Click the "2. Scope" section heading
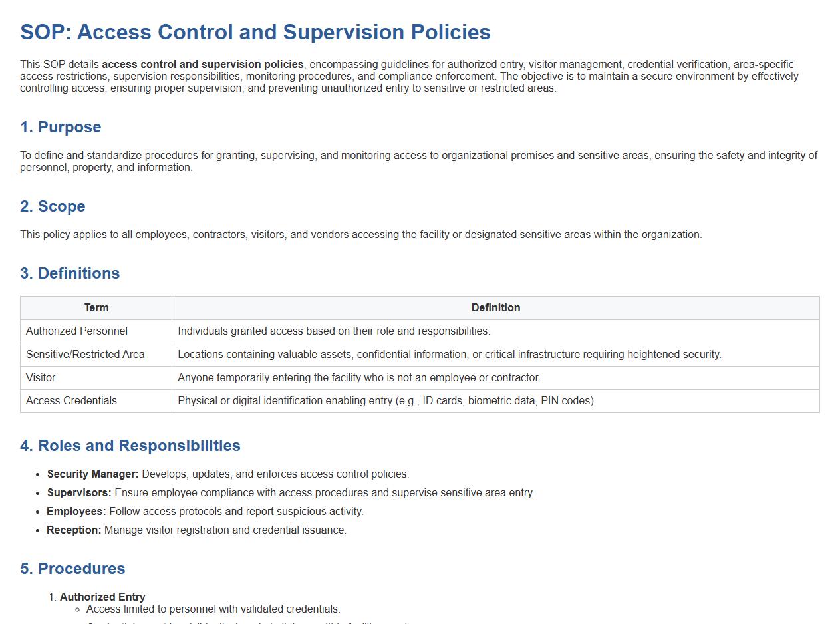 (x=53, y=206)
